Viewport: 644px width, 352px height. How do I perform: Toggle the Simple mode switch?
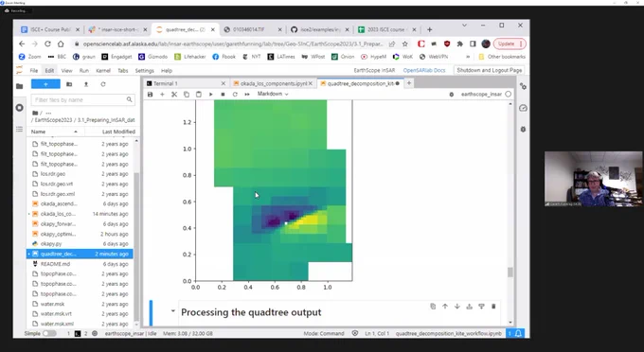pyautogui.click(x=49, y=333)
